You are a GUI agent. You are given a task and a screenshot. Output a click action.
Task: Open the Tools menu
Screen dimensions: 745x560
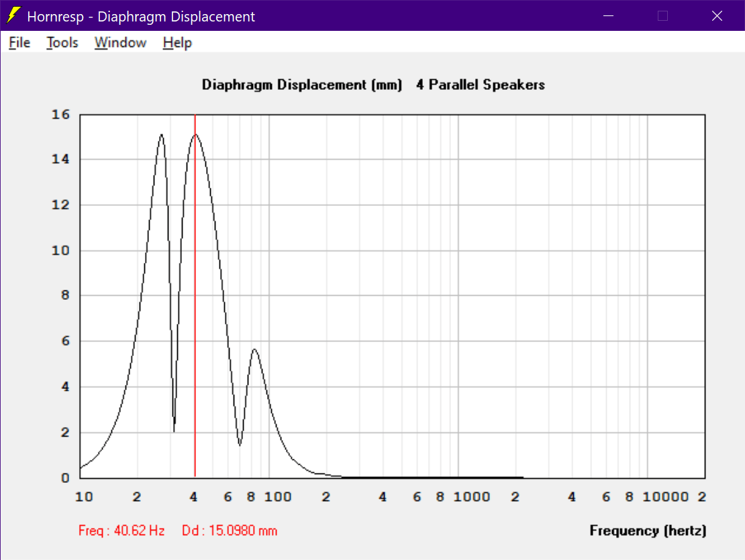pyautogui.click(x=62, y=43)
